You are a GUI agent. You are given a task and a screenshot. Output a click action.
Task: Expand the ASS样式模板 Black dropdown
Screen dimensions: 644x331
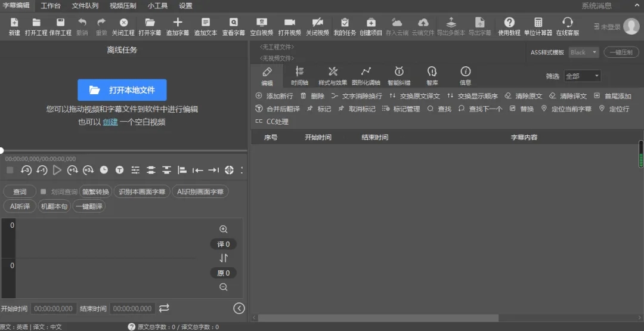(x=583, y=52)
